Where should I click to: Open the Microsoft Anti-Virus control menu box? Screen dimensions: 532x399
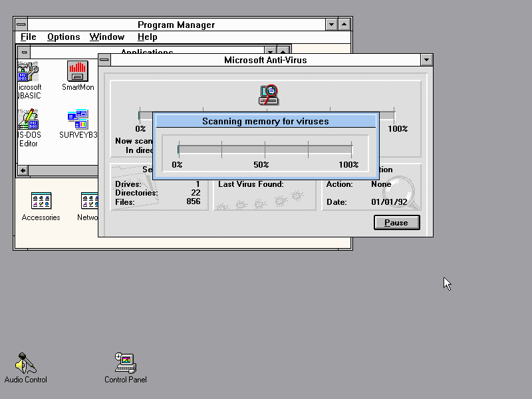pos(104,60)
